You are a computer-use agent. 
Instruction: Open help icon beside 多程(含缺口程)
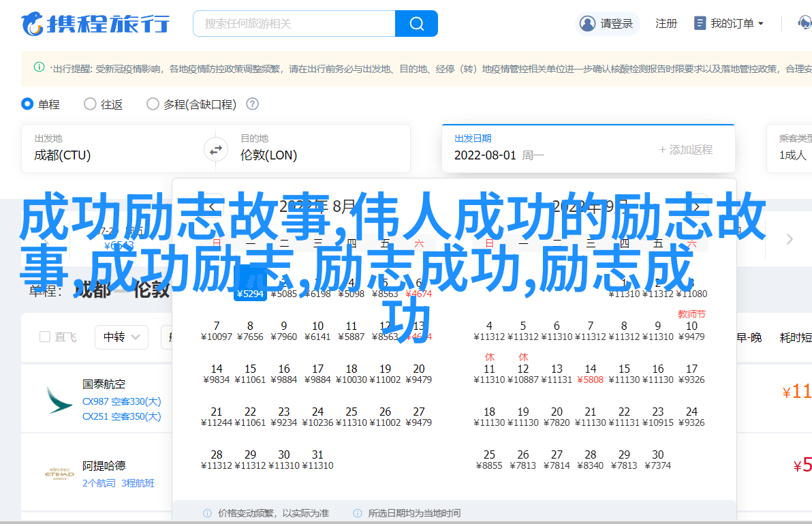tap(252, 104)
